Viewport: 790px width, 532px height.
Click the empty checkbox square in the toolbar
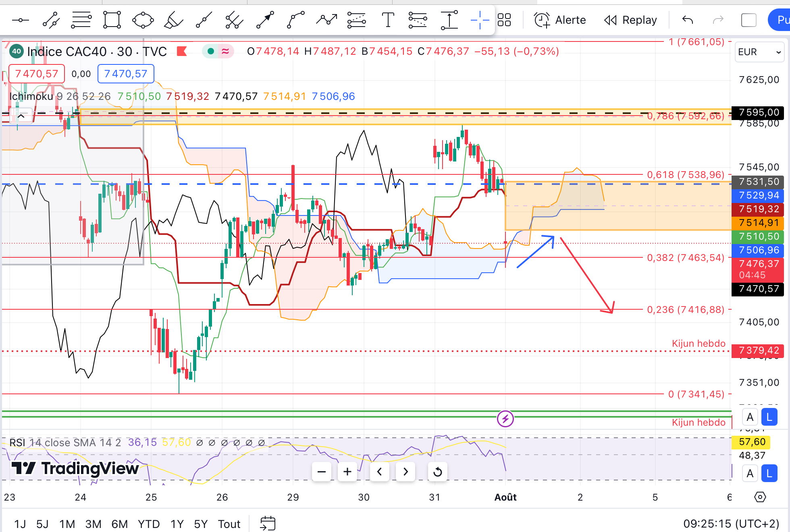(748, 20)
